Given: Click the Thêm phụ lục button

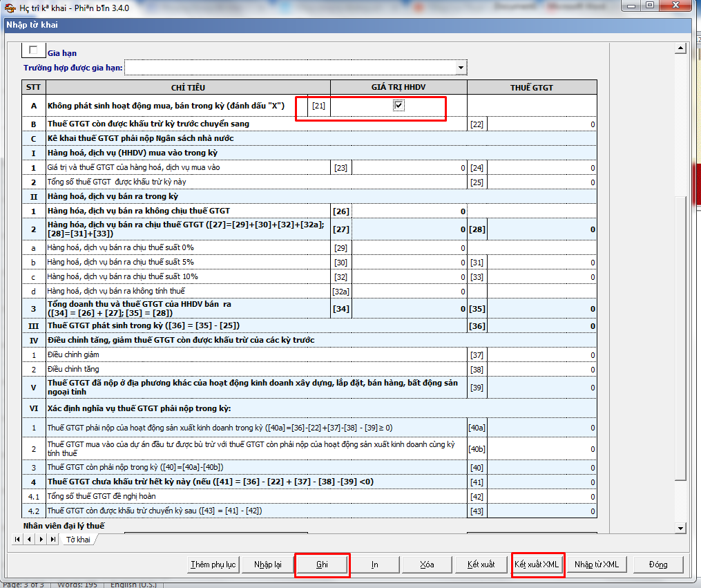Looking at the screenshot, I should click(x=213, y=565).
